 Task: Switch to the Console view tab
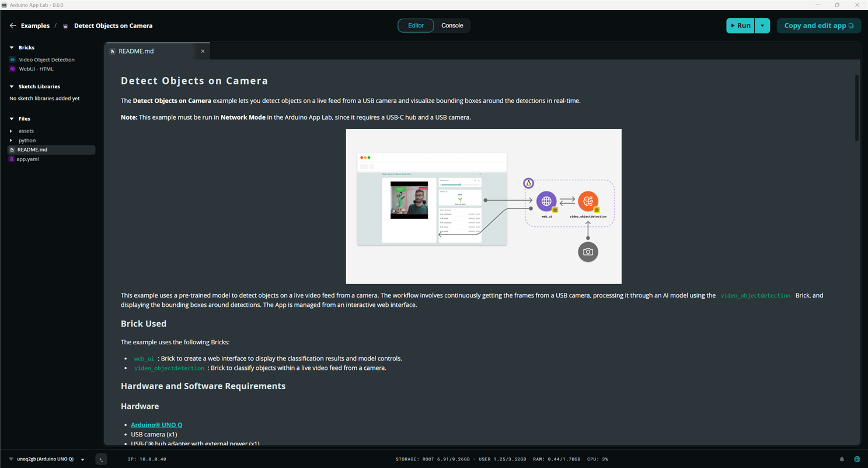(x=452, y=26)
